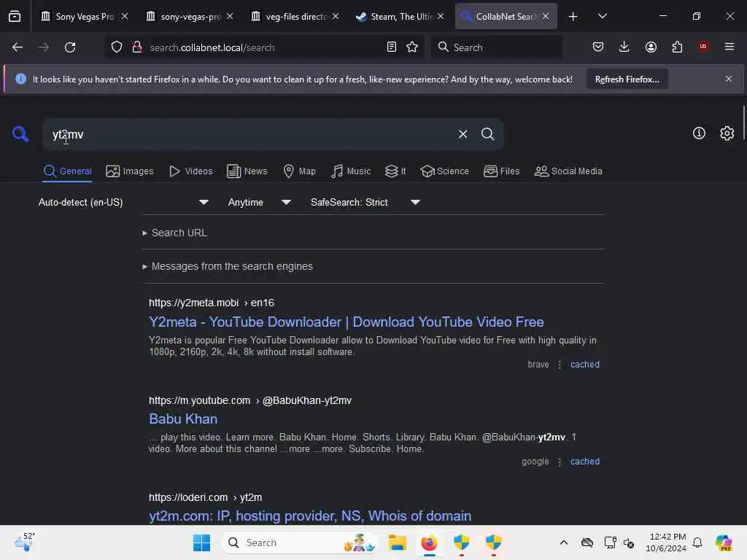Submit search with magnifier button

point(487,134)
